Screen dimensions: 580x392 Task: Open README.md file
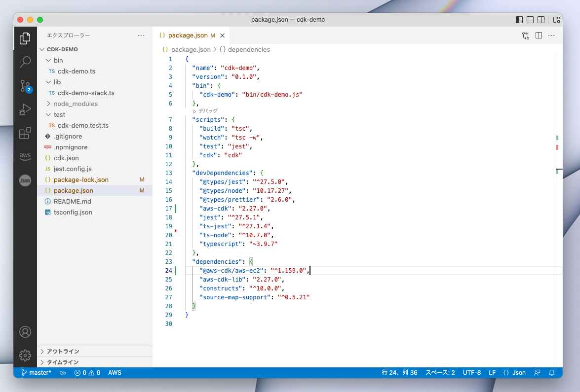click(x=95, y=201)
